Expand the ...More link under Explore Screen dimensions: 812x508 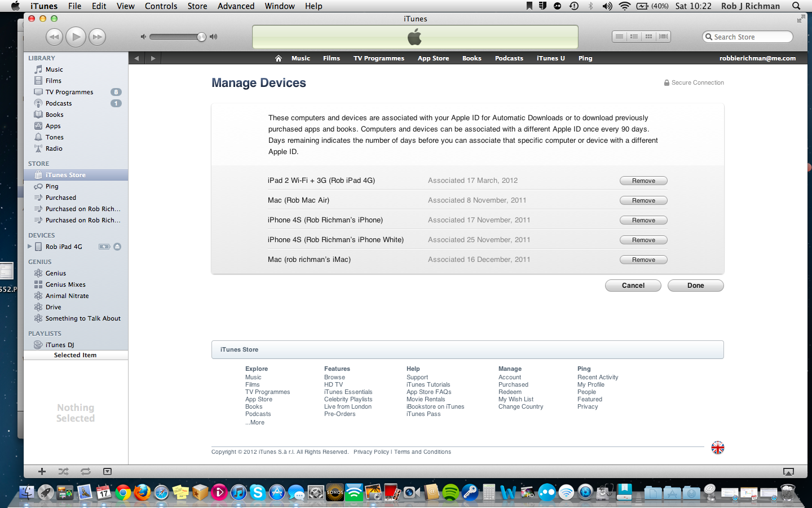pos(255,422)
